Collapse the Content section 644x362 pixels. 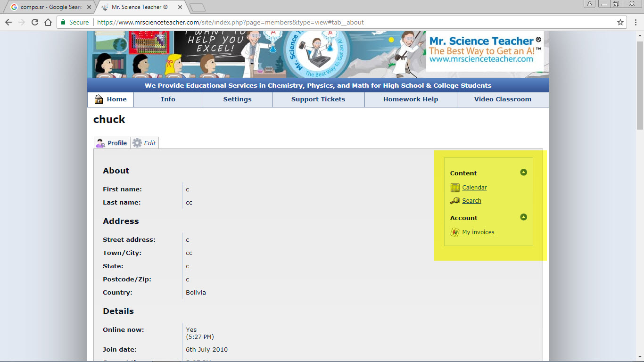click(523, 173)
